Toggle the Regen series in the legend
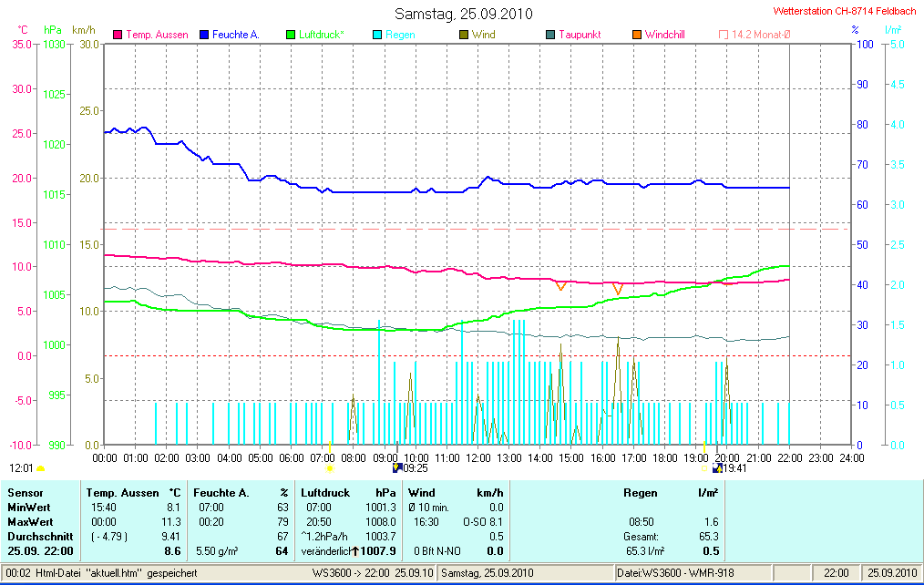 click(399, 35)
